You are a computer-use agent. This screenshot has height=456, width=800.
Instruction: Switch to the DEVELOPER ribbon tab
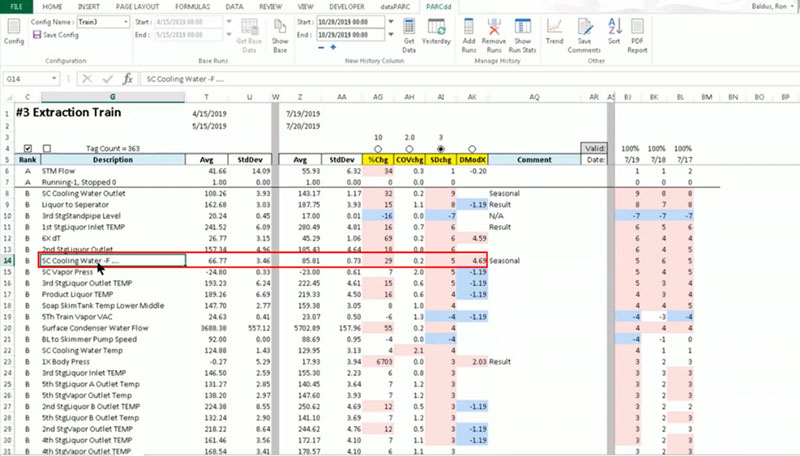[x=347, y=7]
